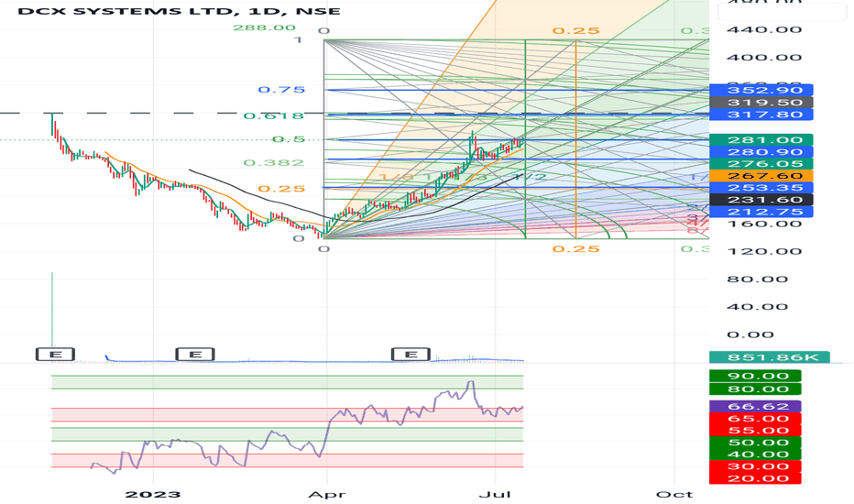This screenshot has width=854, height=504.
Task: Select the blue 253.35 price label
Action: (x=761, y=188)
